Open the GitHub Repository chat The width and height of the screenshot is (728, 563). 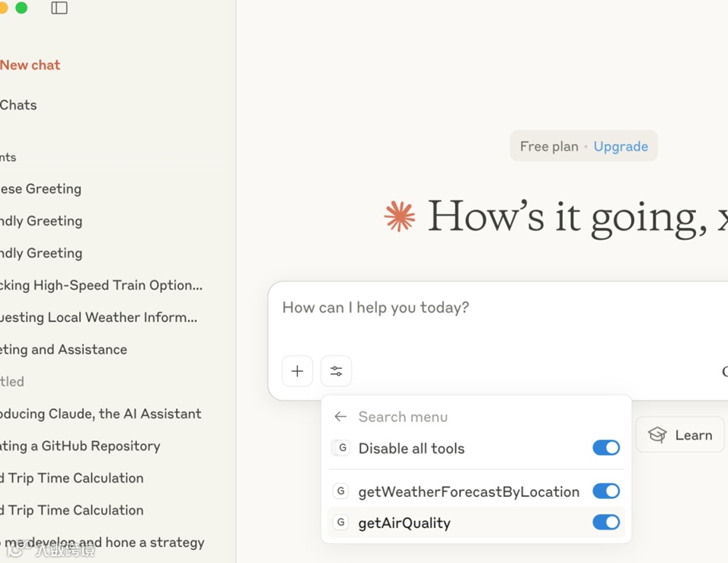coord(80,446)
